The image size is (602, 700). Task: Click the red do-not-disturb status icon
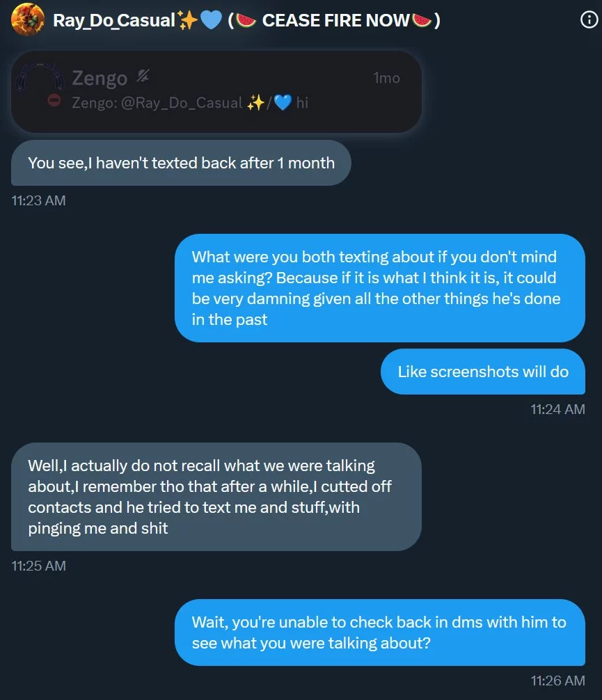point(54,100)
